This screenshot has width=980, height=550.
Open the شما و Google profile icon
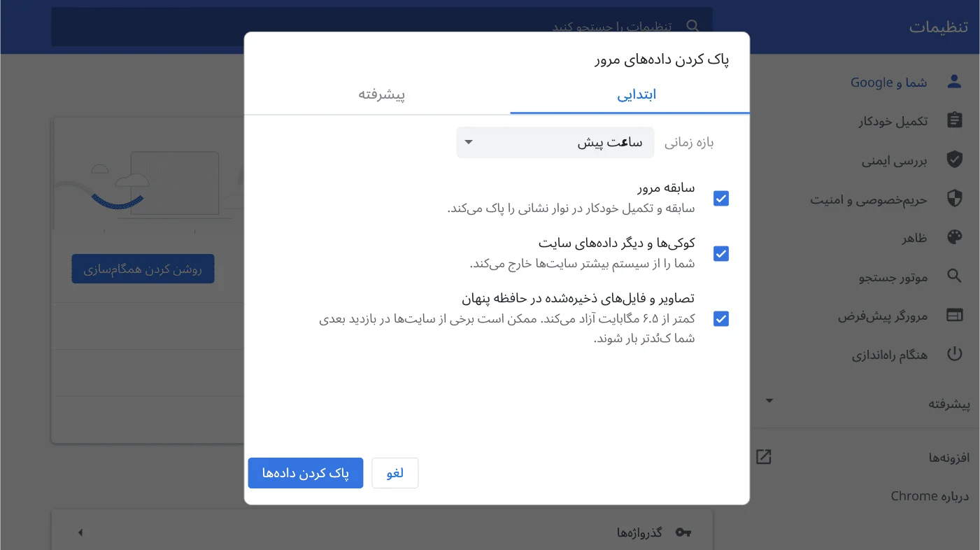point(954,80)
